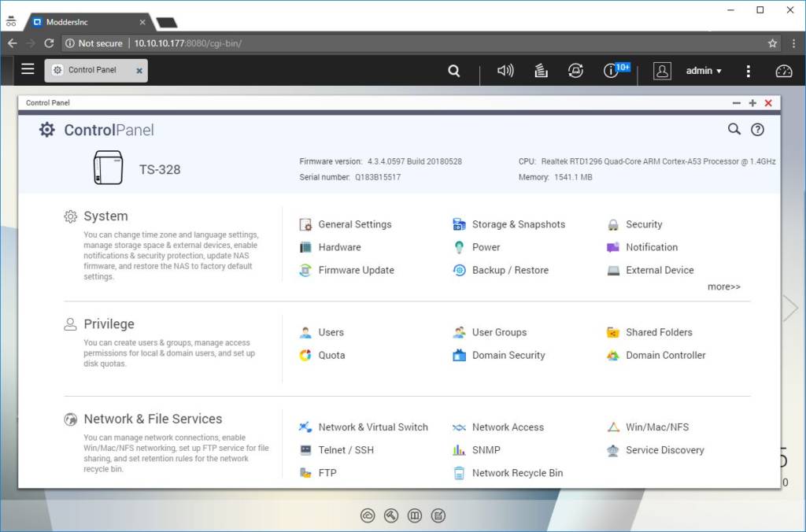This screenshot has height=532, width=806.
Task: Open Firmware Update
Action: 346,271
